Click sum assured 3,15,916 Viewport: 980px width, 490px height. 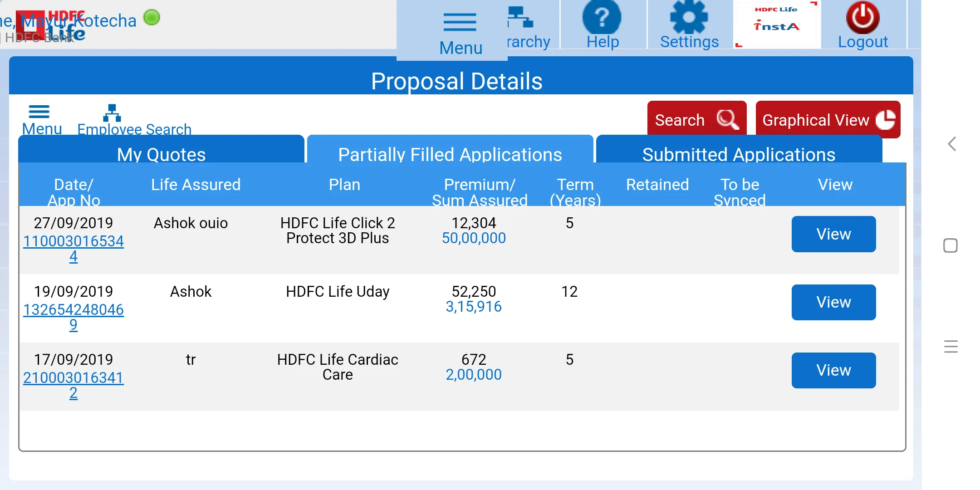click(x=474, y=306)
